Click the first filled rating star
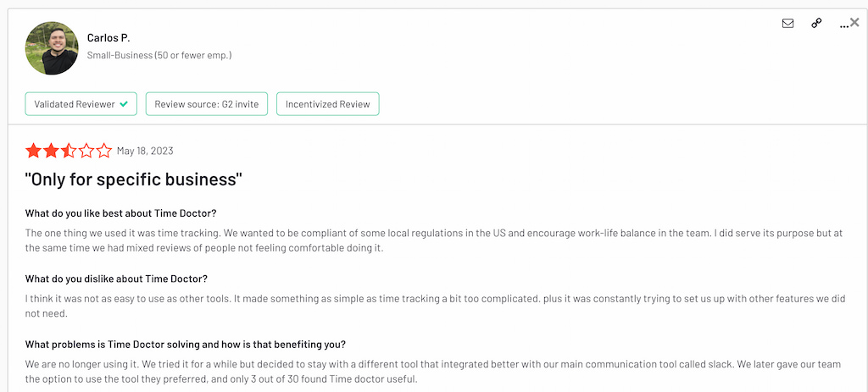The height and width of the screenshot is (392, 868). (33, 151)
